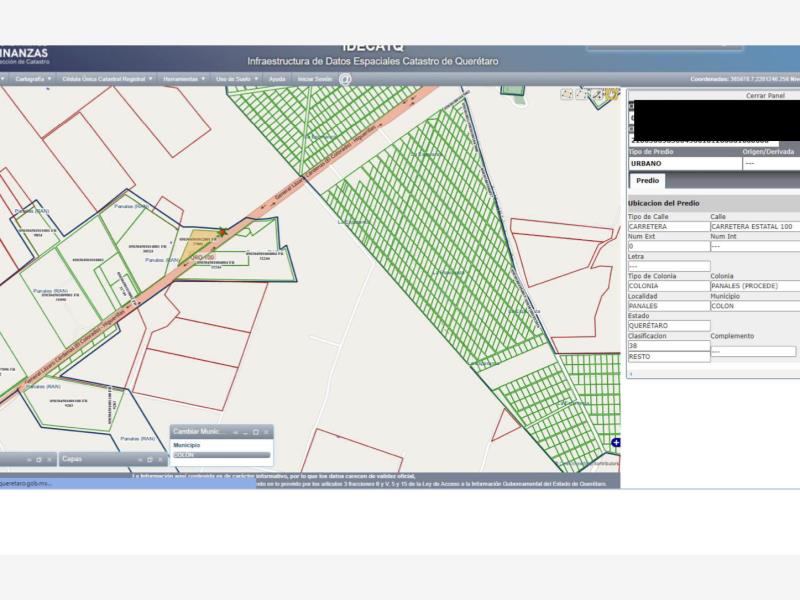Click the Estado QUERÉTARO field
This screenshot has height=600, width=800.
pos(668,326)
